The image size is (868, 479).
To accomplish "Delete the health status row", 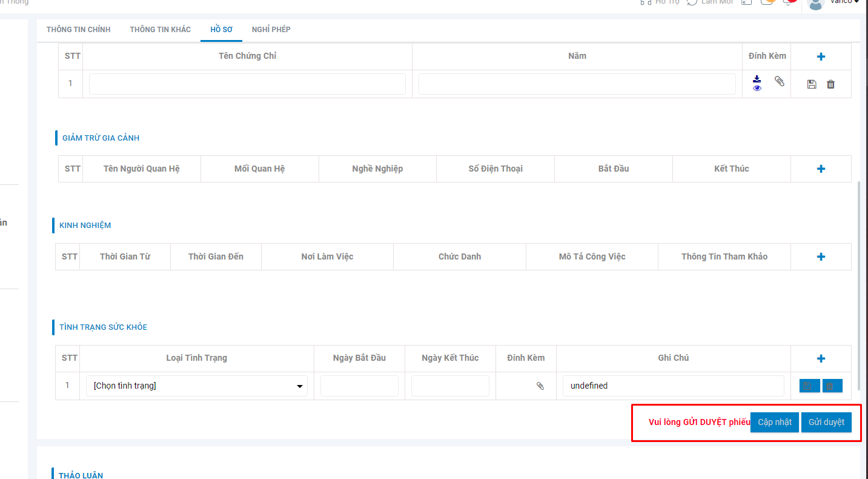I will click(832, 386).
